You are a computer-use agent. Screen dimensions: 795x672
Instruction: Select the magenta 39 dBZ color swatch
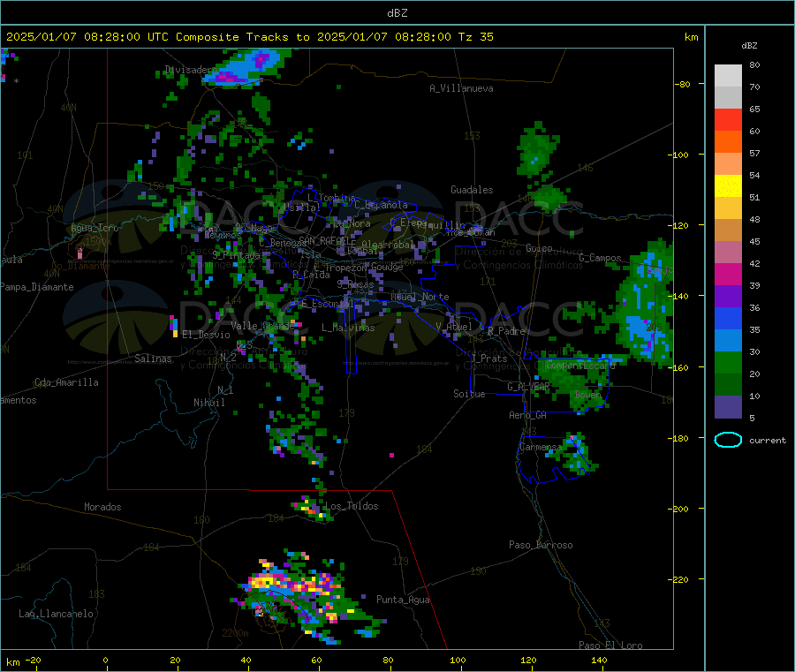point(728,274)
